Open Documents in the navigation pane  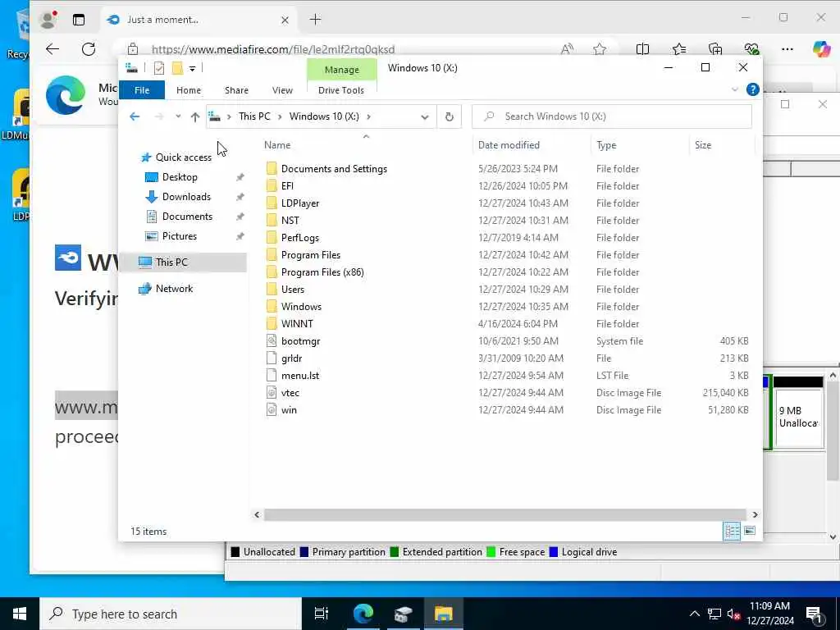pos(187,217)
